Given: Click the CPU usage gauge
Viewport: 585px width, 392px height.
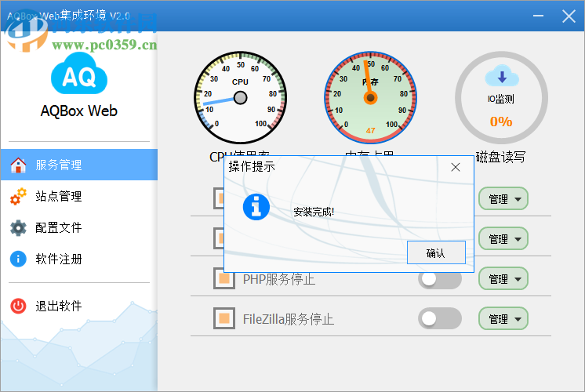Looking at the screenshot, I should [x=240, y=97].
